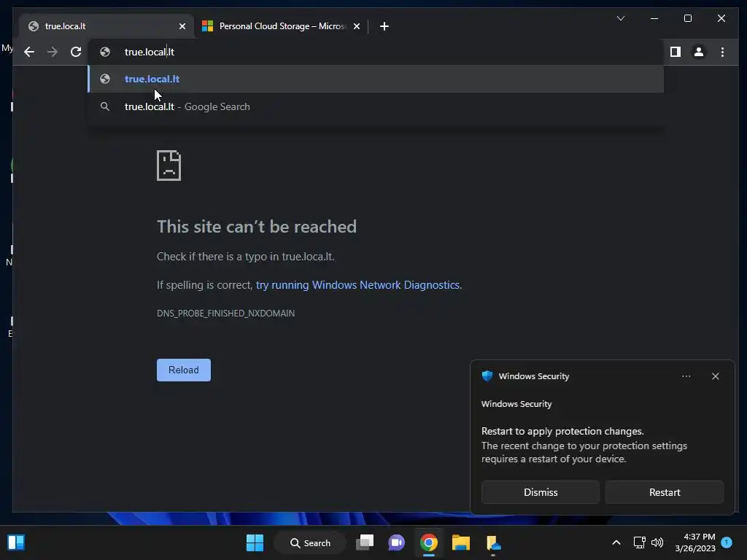Close the Windows Security notification with X
The image size is (747, 560).
[x=715, y=376]
